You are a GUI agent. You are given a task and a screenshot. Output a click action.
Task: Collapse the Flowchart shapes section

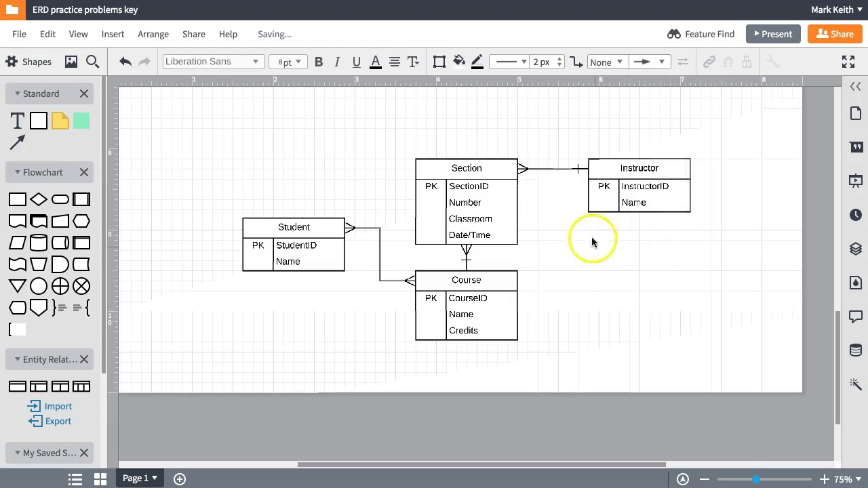[39, 172]
